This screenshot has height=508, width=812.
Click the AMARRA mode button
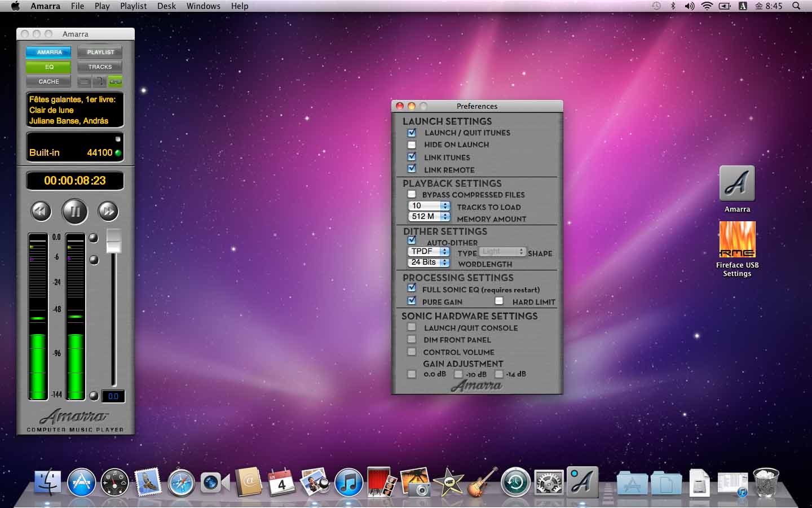[49, 52]
